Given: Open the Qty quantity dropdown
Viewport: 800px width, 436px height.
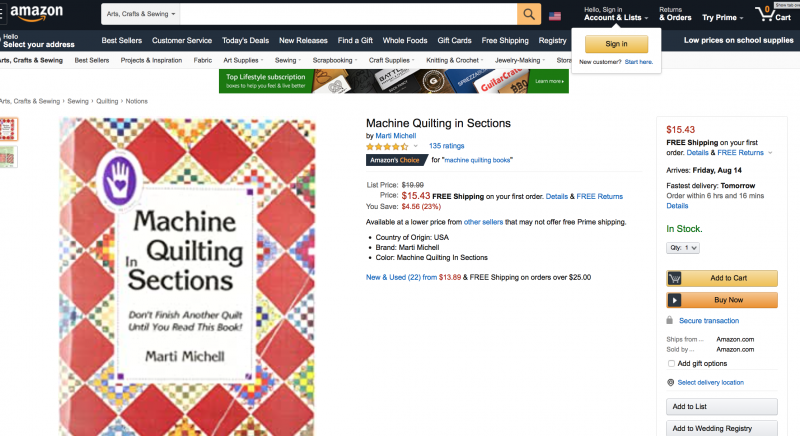Looking at the screenshot, I should [x=683, y=247].
